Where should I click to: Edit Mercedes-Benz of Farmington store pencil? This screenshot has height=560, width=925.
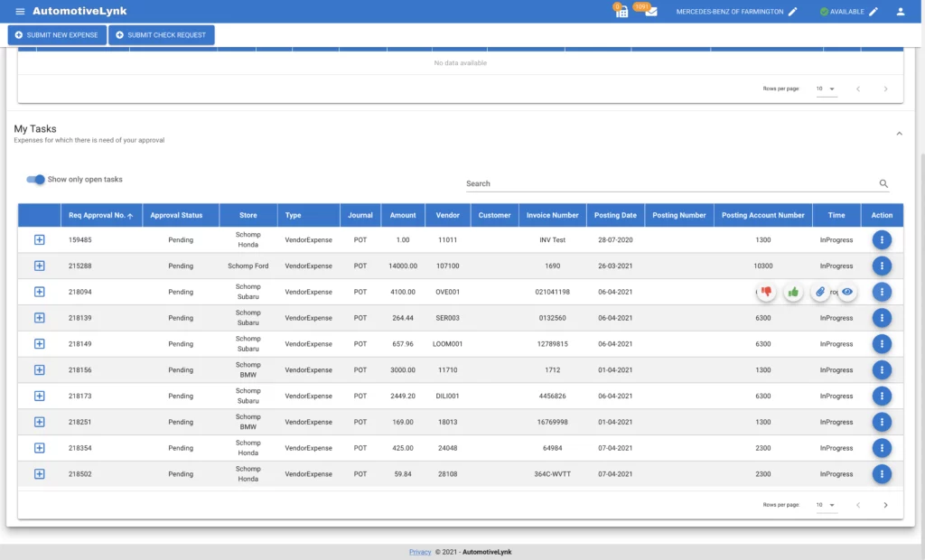click(793, 11)
